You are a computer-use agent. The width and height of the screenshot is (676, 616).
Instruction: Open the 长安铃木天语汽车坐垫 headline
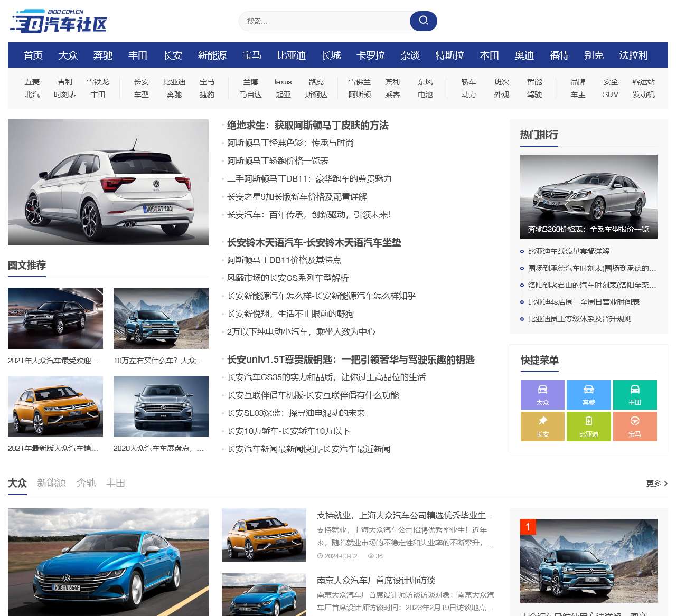click(x=314, y=242)
